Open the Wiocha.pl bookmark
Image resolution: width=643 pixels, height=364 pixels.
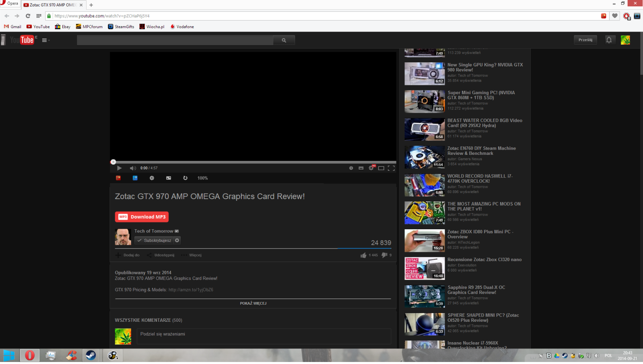152,27
